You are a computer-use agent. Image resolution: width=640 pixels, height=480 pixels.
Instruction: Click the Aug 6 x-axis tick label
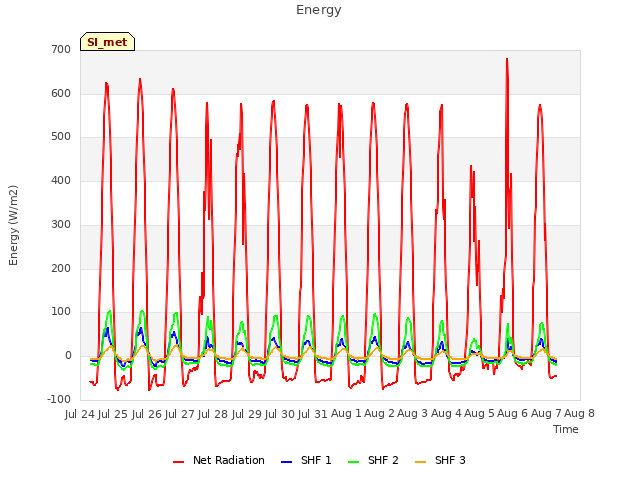pyautogui.click(x=513, y=413)
